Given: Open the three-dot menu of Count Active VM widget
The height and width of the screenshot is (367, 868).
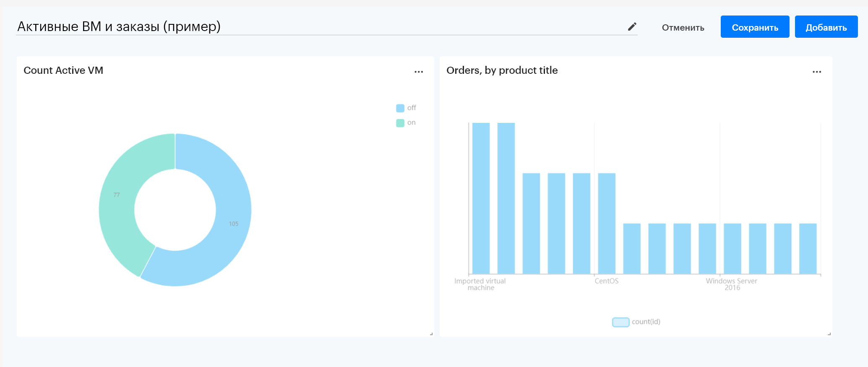Looking at the screenshot, I should tap(419, 72).
